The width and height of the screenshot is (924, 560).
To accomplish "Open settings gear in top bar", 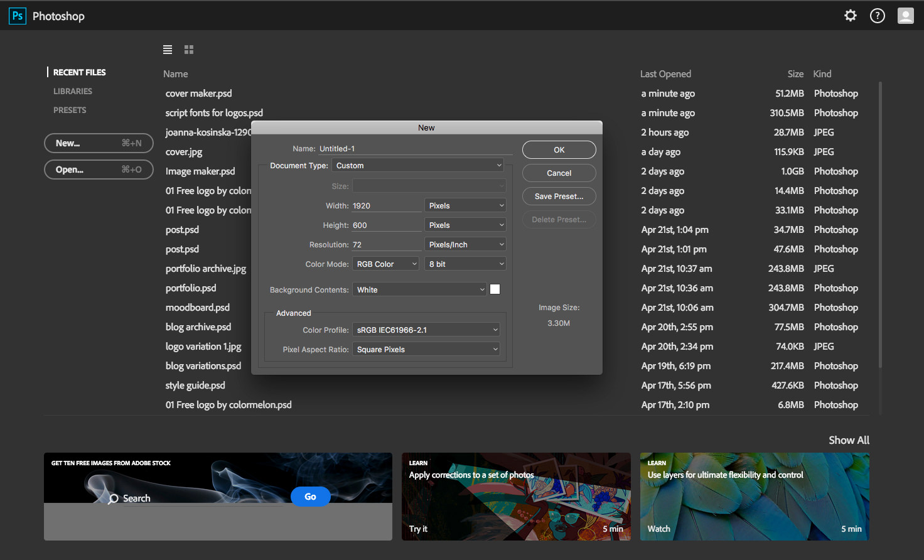I will click(x=851, y=16).
